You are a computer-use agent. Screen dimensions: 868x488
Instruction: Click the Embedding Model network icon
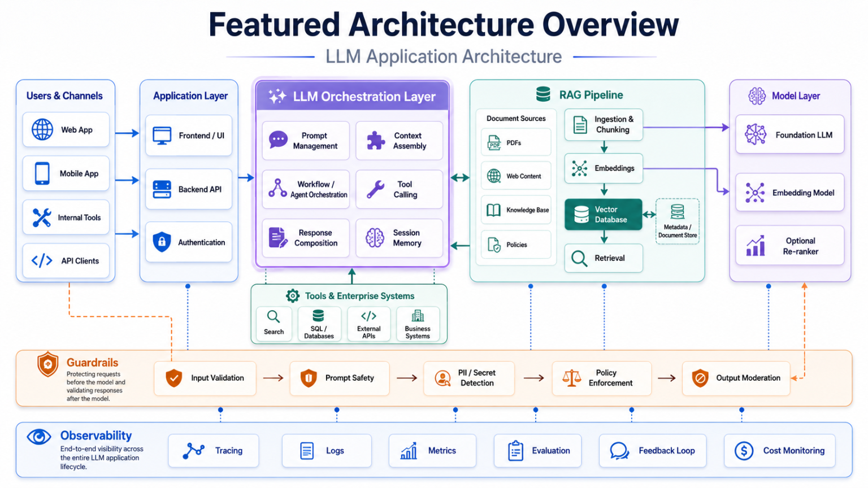coord(756,193)
